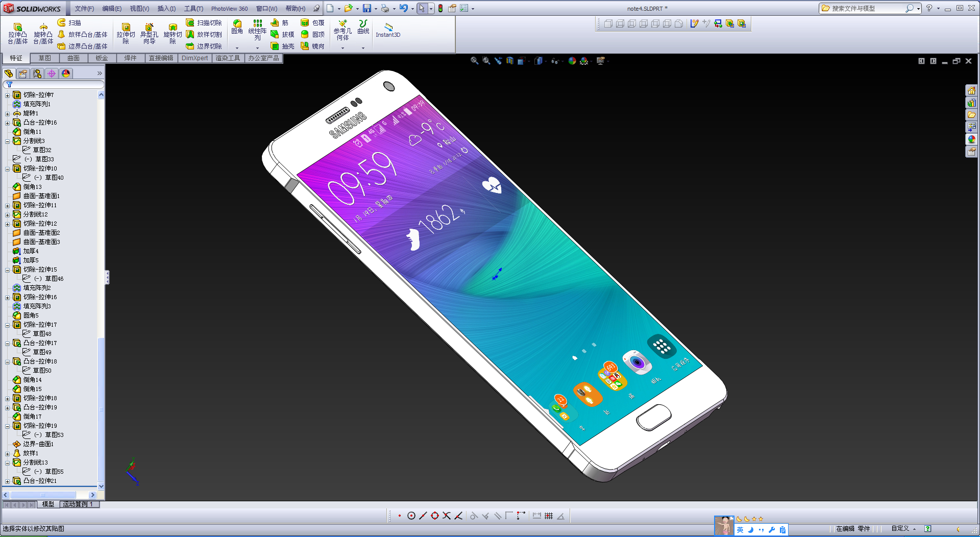Click the print icon in the top toolbar
980x537 pixels.
pyautogui.click(x=385, y=8)
